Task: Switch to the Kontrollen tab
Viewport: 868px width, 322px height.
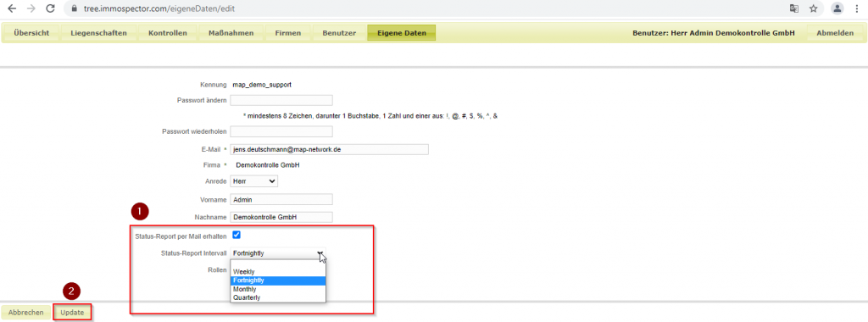Action: click(168, 33)
